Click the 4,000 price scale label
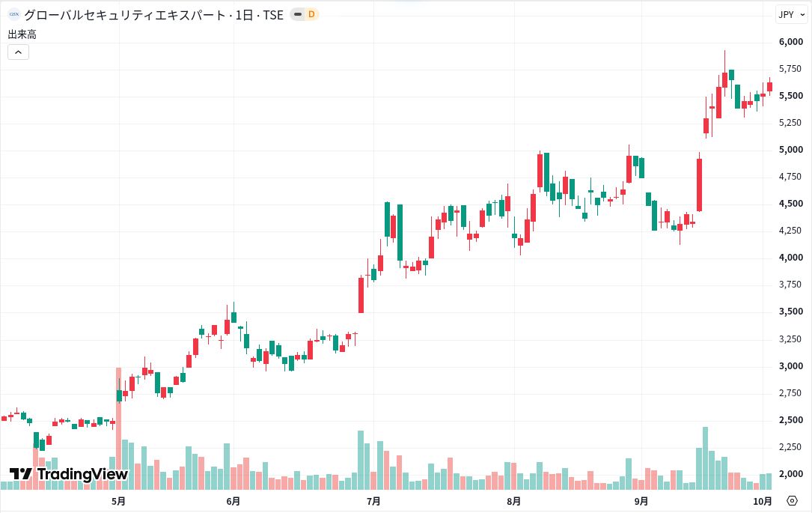The height and width of the screenshot is (513, 812). pos(791,258)
